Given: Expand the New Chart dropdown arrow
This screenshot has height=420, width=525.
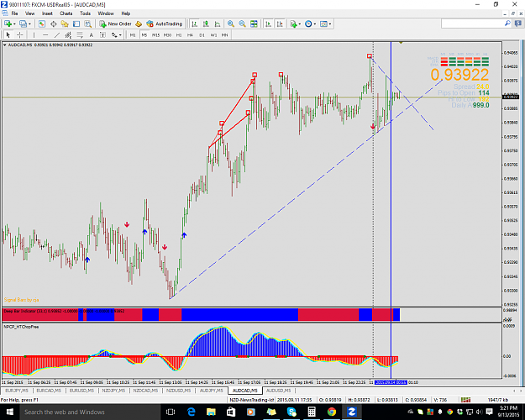Looking at the screenshot, I should pyautogui.click(x=14, y=24).
